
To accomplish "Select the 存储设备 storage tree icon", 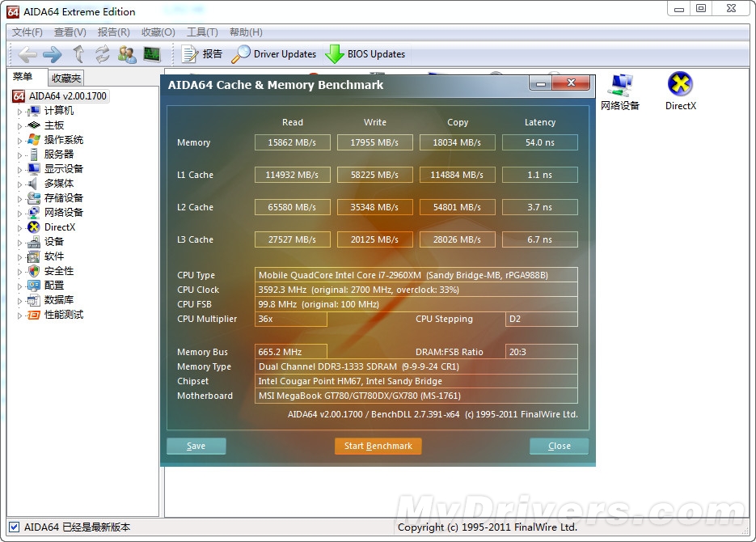I will click(34, 198).
